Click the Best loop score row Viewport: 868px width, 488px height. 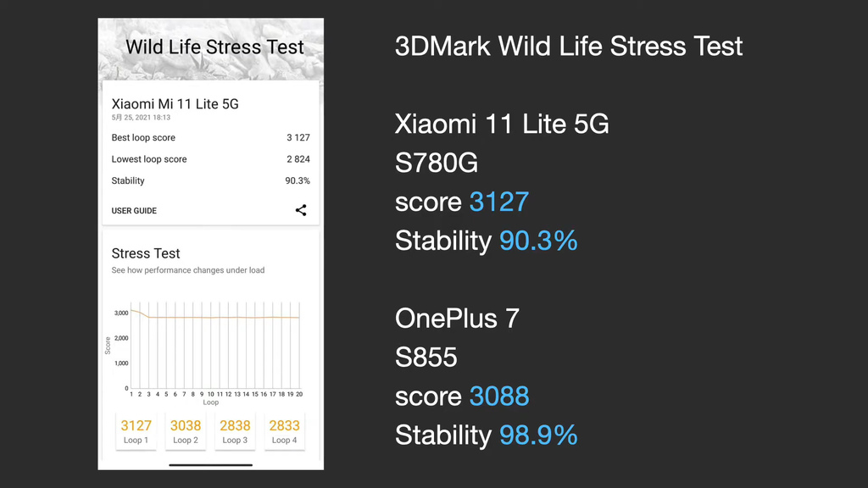(x=210, y=137)
